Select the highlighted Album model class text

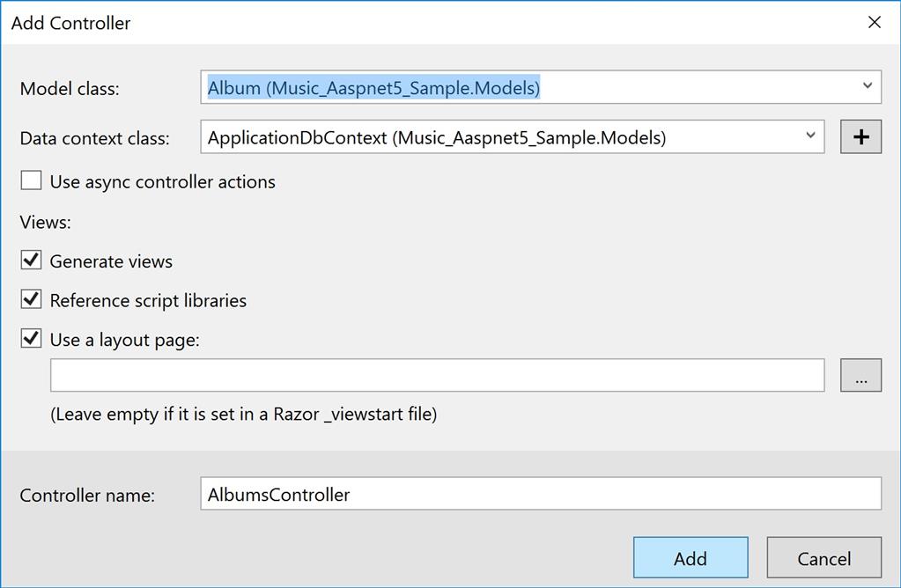(x=373, y=88)
